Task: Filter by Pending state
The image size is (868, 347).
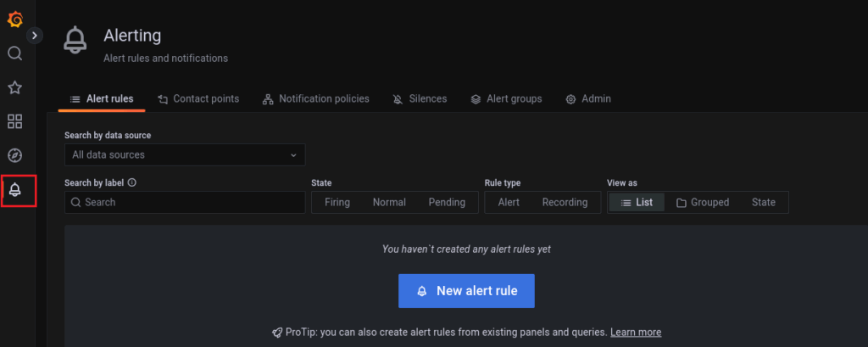Action: pos(447,202)
